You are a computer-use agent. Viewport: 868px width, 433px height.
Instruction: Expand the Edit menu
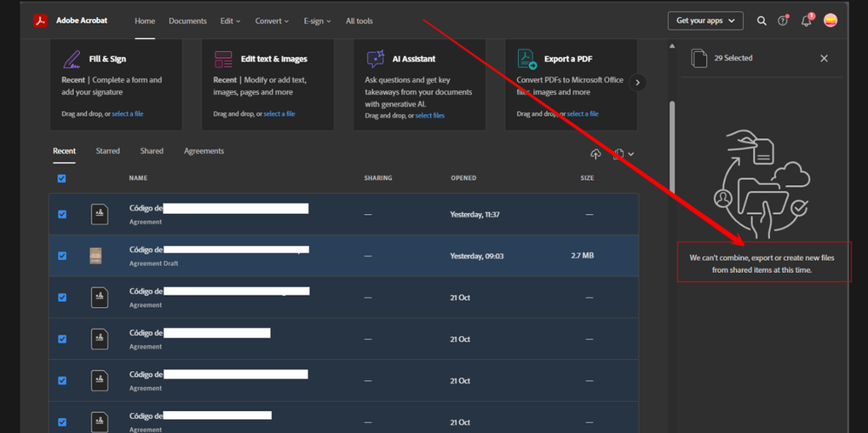pos(230,21)
